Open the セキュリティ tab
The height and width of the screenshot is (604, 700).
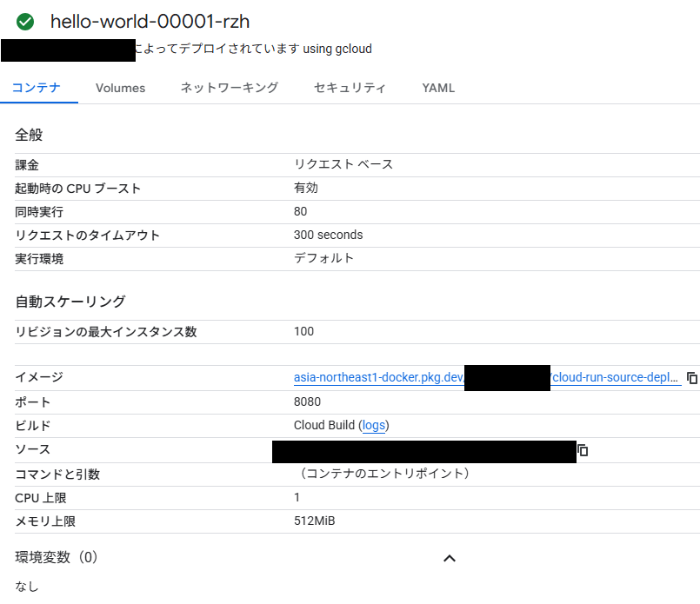click(350, 88)
